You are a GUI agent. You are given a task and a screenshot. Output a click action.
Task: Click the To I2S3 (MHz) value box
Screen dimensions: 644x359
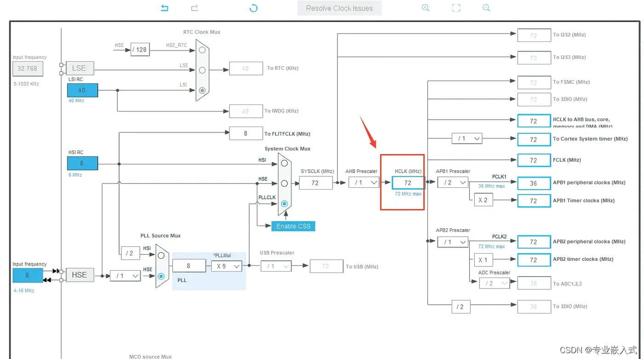534,58
